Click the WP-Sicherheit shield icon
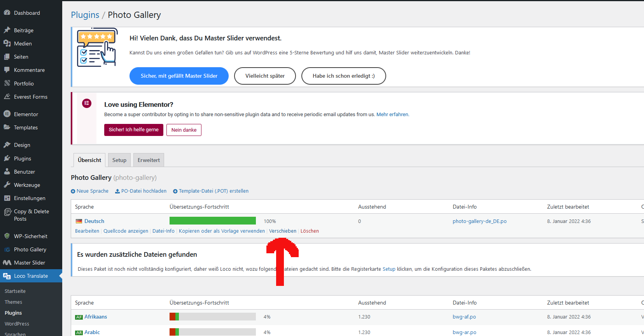This screenshot has height=336, width=644. (7, 236)
